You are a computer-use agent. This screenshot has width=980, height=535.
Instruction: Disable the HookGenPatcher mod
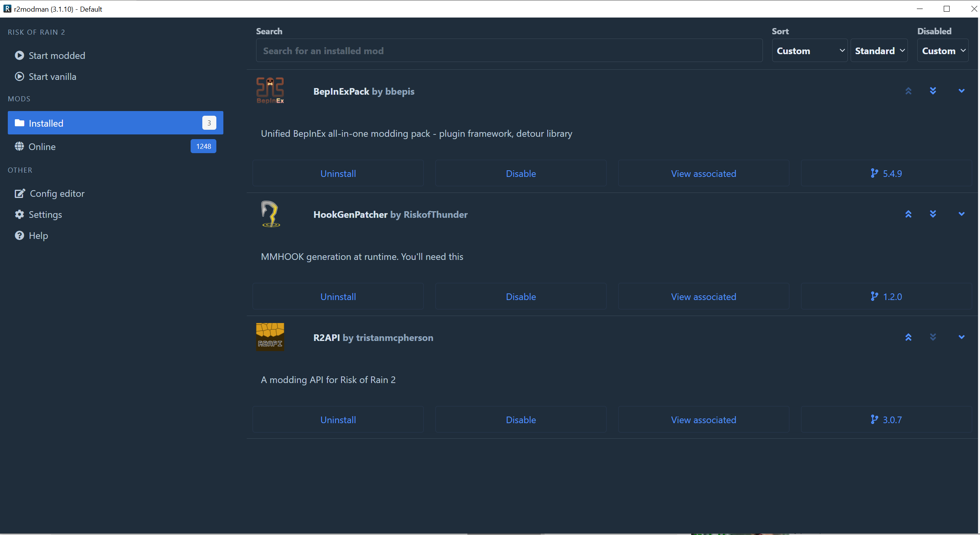point(521,297)
